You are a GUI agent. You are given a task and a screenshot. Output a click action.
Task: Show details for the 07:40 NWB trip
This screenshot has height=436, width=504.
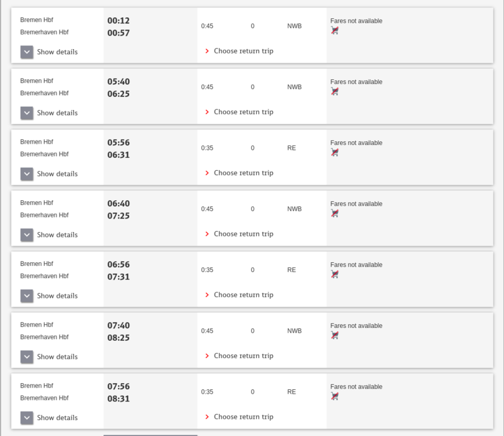pyautogui.click(x=26, y=357)
